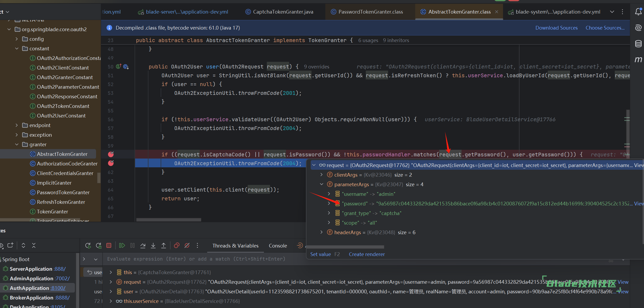Rerun the debug session
Screen dimensions: 644x308
pyautogui.click(x=88, y=245)
